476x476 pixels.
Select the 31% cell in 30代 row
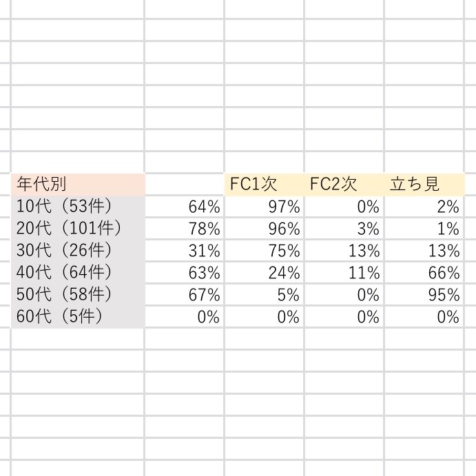(185, 250)
